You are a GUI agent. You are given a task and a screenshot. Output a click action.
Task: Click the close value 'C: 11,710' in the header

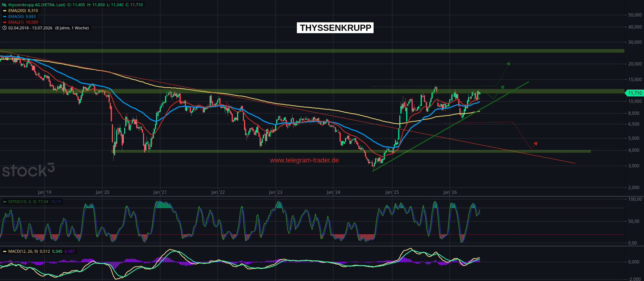[134, 5]
